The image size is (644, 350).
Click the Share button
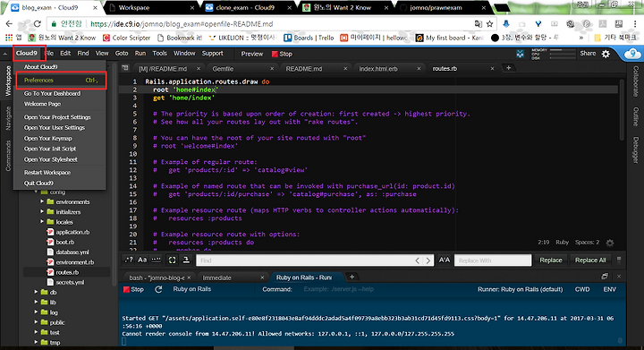tap(588, 54)
